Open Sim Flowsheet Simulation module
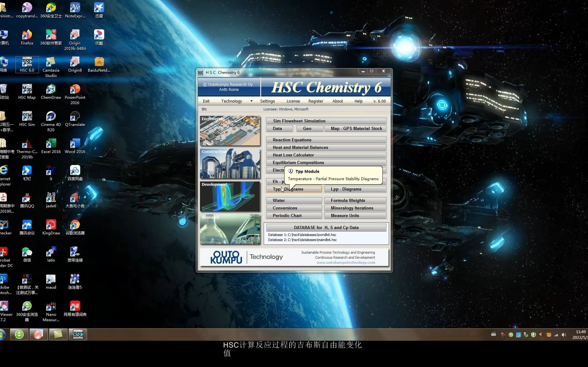Screen dimensions: 588x367 coord(326,121)
